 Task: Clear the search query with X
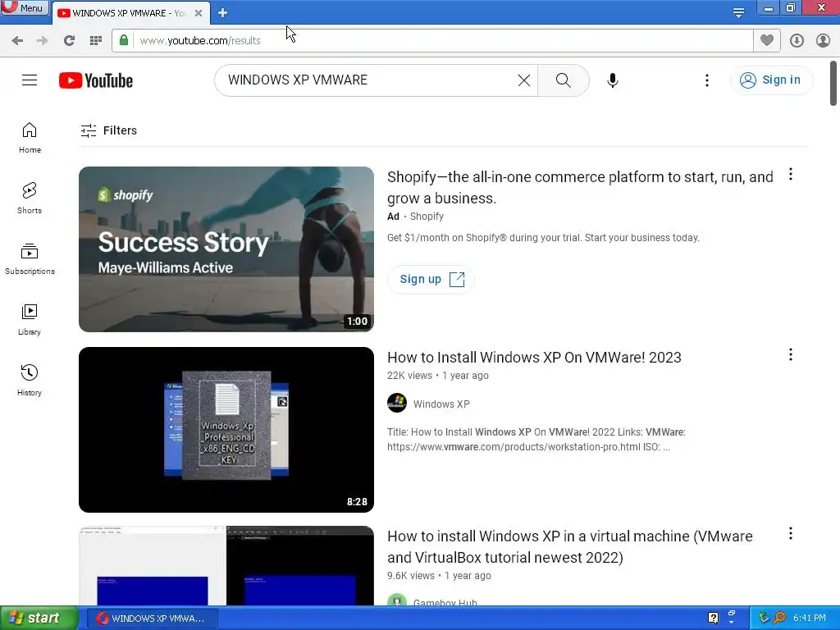(x=524, y=80)
